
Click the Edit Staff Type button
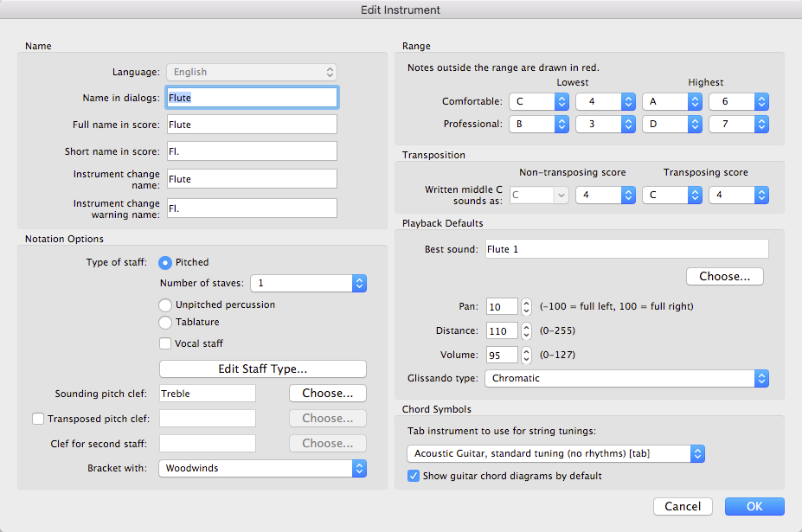[263, 369]
